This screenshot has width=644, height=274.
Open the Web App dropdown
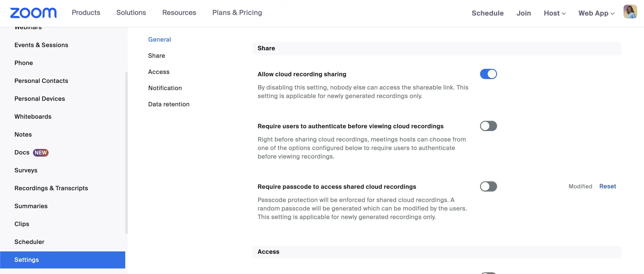click(x=596, y=13)
